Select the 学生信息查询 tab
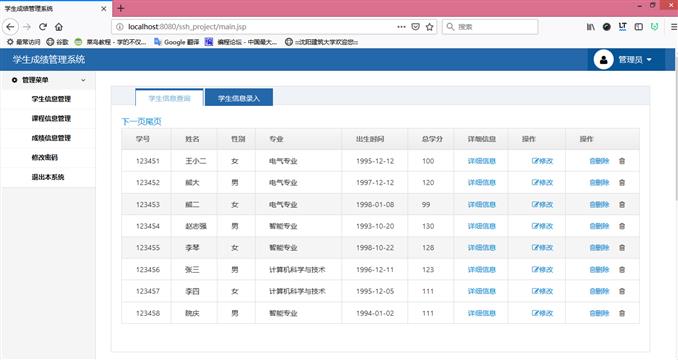678x360 pixels. pos(170,98)
